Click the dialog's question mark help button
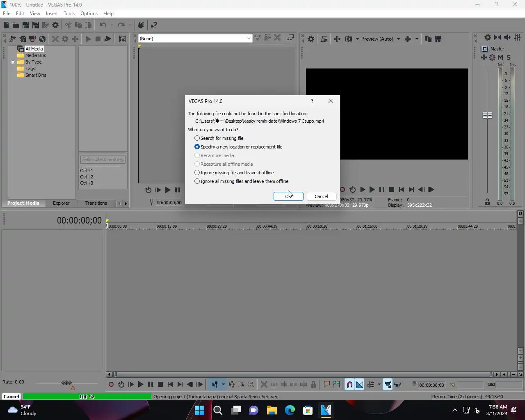The image size is (525, 420). click(x=312, y=101)
